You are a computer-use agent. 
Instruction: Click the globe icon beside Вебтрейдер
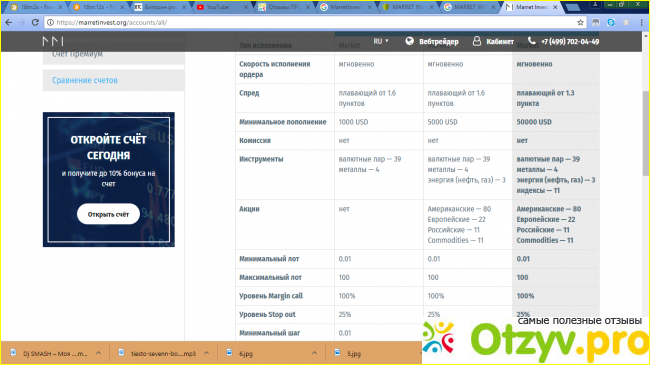point(410,41)
